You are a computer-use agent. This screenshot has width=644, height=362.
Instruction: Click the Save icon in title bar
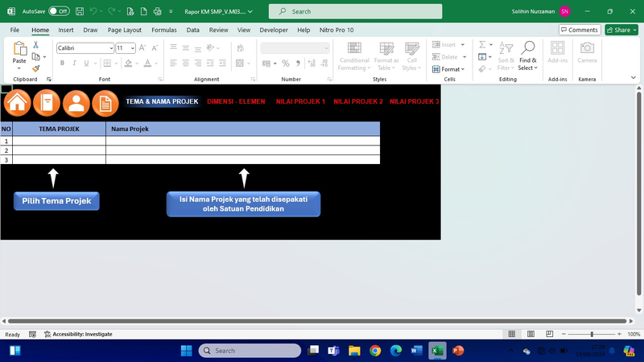click(80, 11)
